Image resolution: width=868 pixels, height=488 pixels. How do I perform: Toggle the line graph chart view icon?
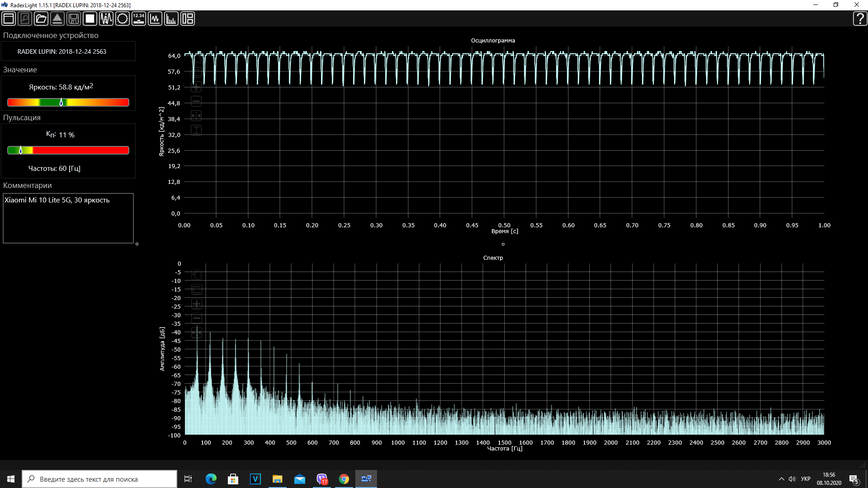click(155, 19)
